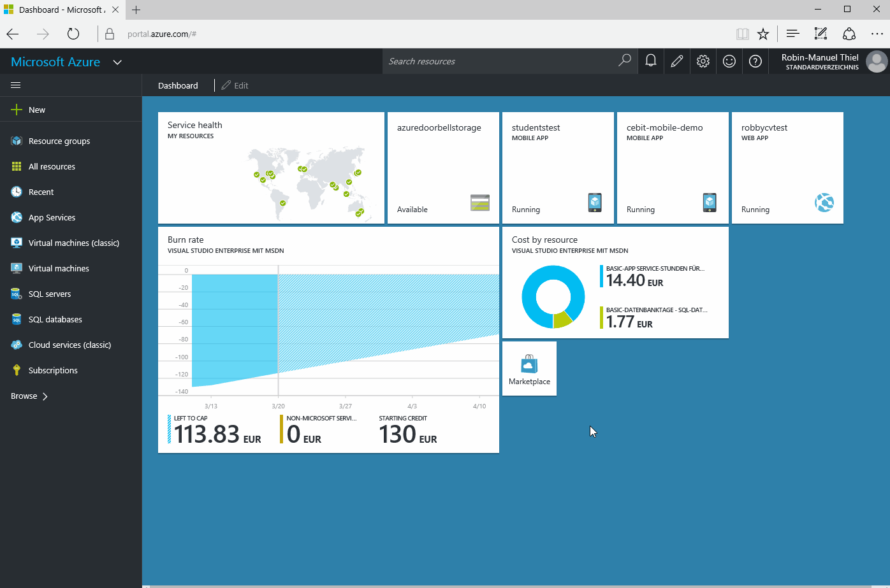Select Resource groups in the sidebar
890x588 pixels.
[59, 141]
